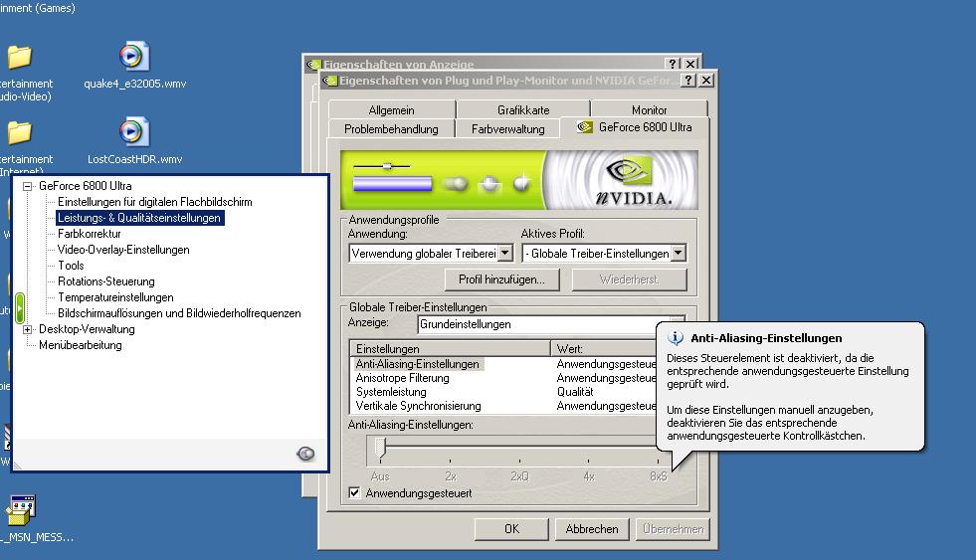The height and width of the screenshot is (560, 976).
Task: Select Leistungs- & Qualitätseinstellungen tree item
Action: pos(139,218)
